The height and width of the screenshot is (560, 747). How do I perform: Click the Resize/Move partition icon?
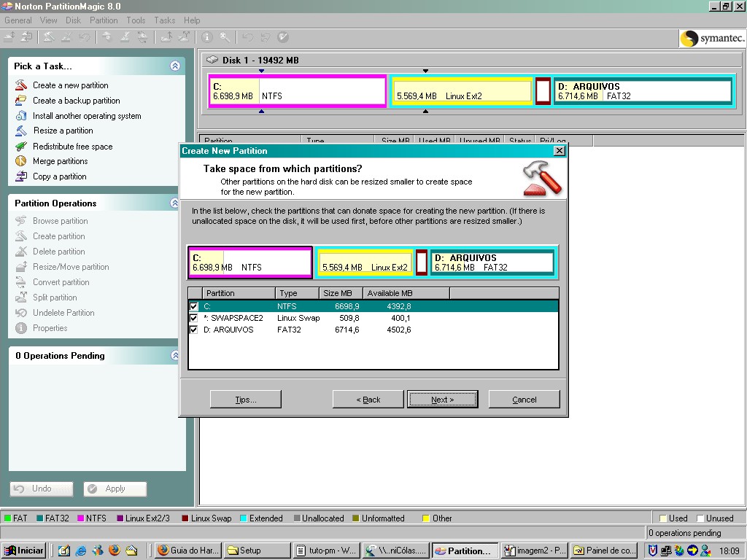click(21, 267)
